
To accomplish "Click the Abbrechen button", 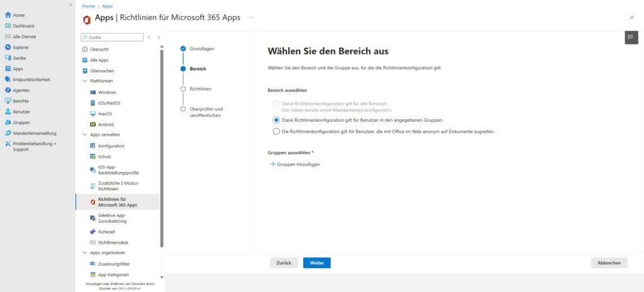I will 609,263.
